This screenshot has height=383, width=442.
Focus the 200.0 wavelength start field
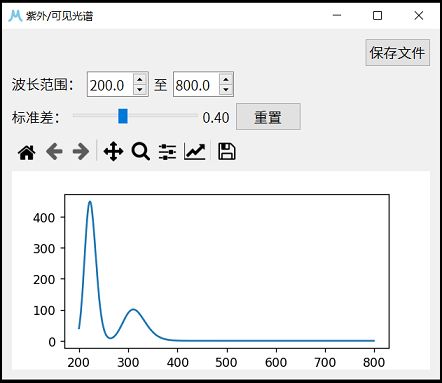(x=111, y=85)
